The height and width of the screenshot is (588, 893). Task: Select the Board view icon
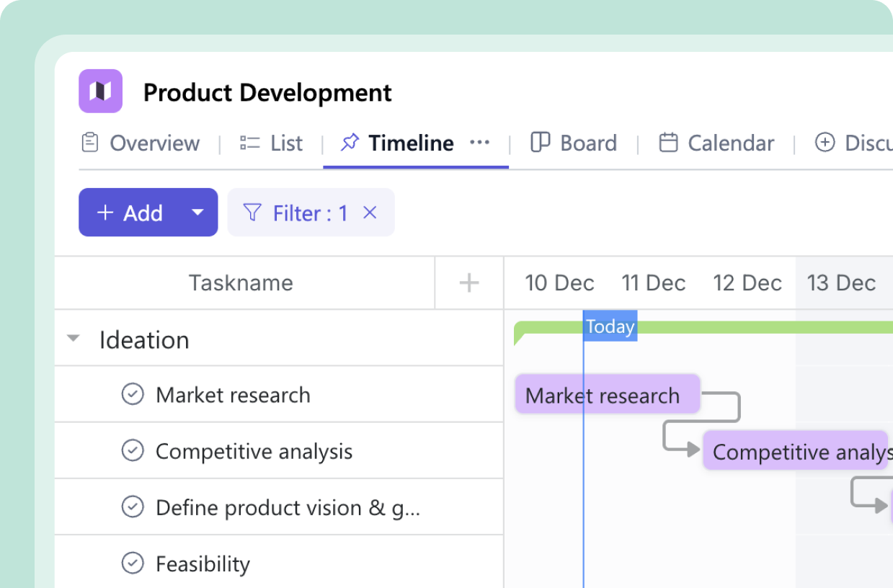[x=542, y=143]
